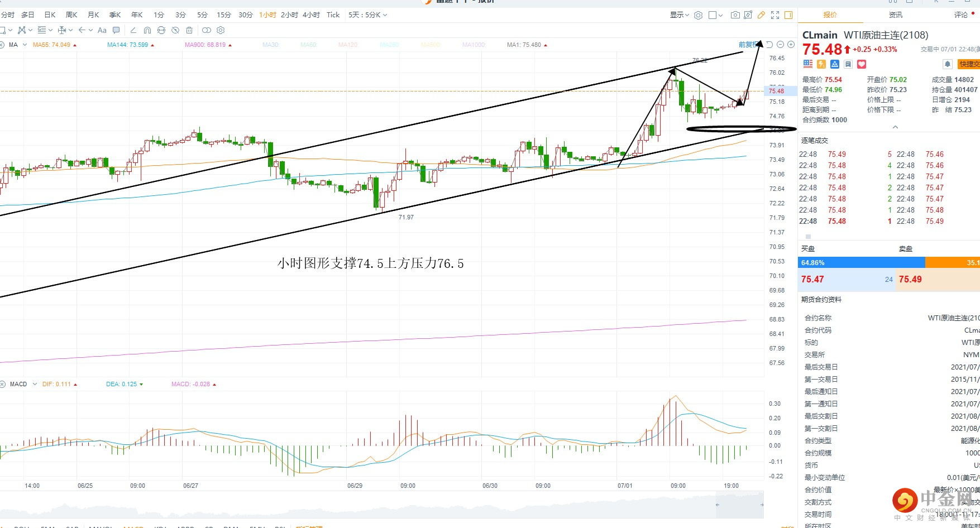
Task: Select the text annotation tool (Aa)
Action: (x=102, y=30)
